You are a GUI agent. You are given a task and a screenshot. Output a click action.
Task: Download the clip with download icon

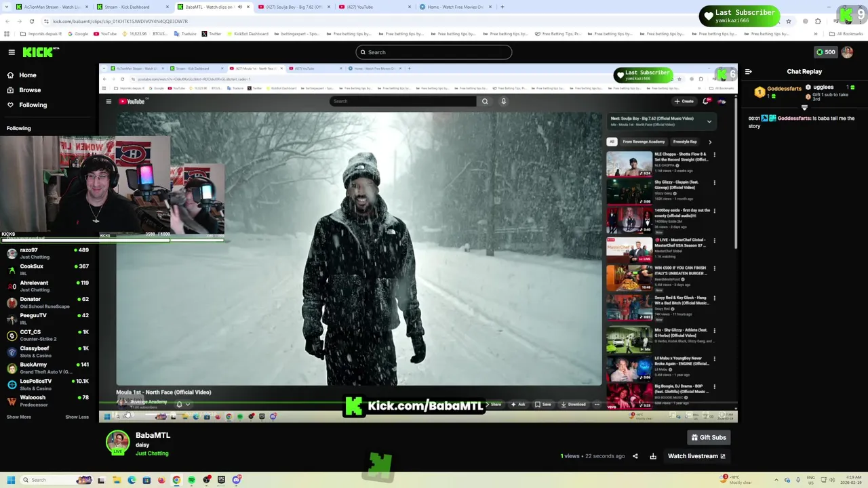click(x=653, y=456)
